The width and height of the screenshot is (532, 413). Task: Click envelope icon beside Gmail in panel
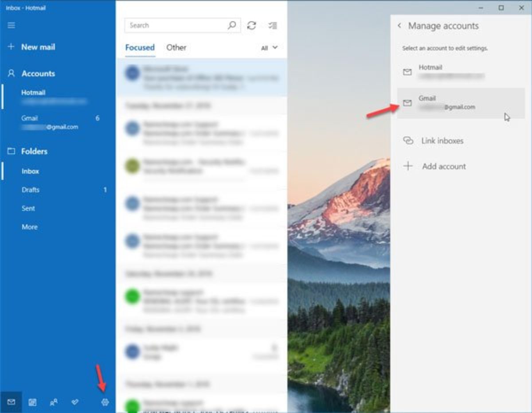coord(407,103)
